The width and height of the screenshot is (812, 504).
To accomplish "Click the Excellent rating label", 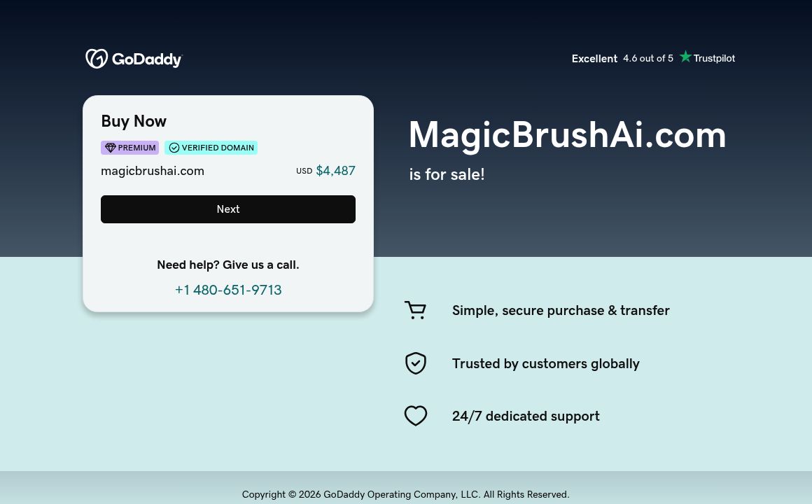I will pyautogui.click(x=594, y=59).
